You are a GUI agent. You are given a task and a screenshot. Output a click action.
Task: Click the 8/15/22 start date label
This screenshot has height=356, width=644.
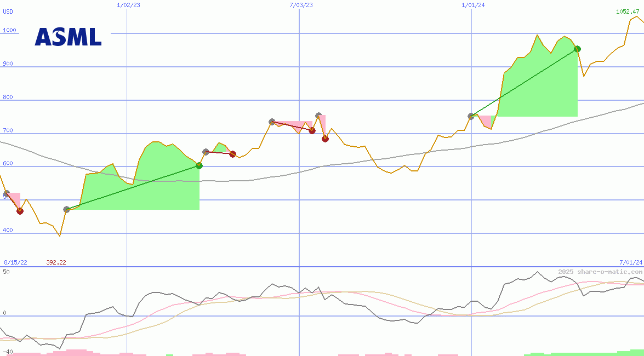[15, 262]
